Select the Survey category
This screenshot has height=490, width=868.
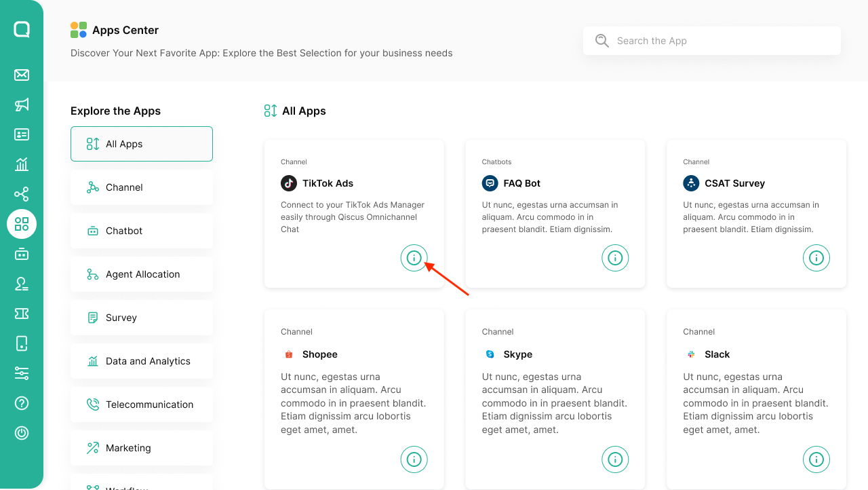[x=142, y=318]
